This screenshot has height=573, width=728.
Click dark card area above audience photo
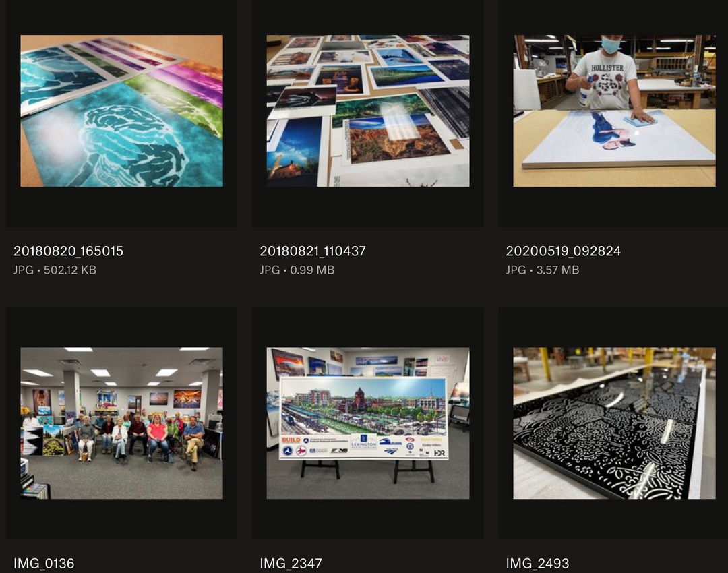coord(121,328)
